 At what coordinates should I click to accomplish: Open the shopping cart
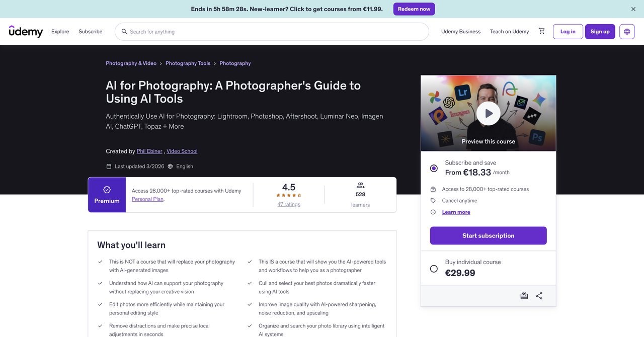pyautogui.click(x=541, y=31)
